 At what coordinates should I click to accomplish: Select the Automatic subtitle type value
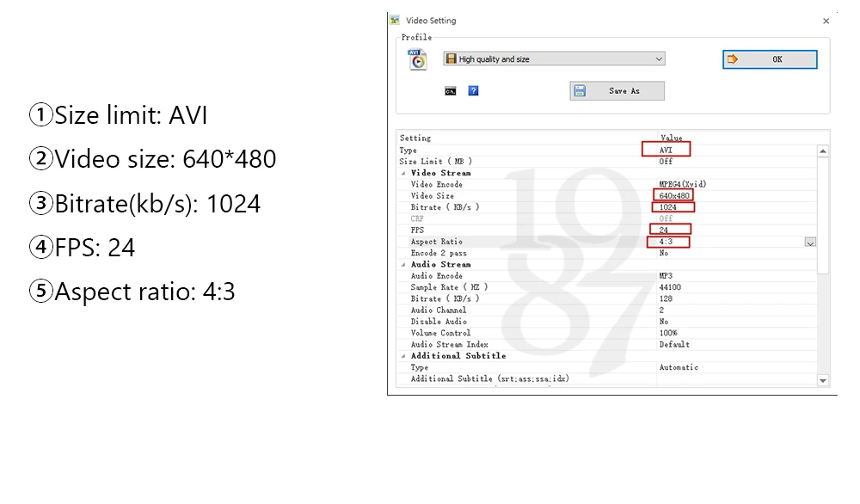click(x=679, y=367)
